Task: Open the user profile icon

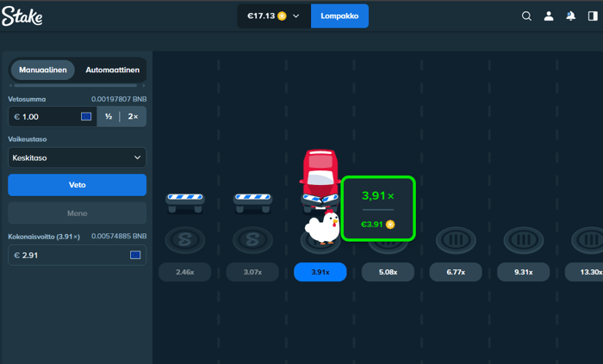Action: (549, 15)
